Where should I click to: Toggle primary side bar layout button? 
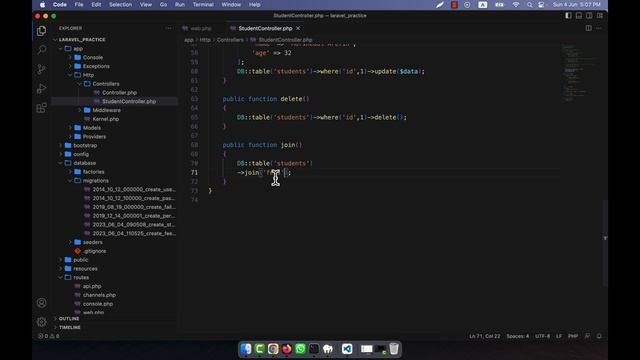pyautogui.click(x=568, y=16)
